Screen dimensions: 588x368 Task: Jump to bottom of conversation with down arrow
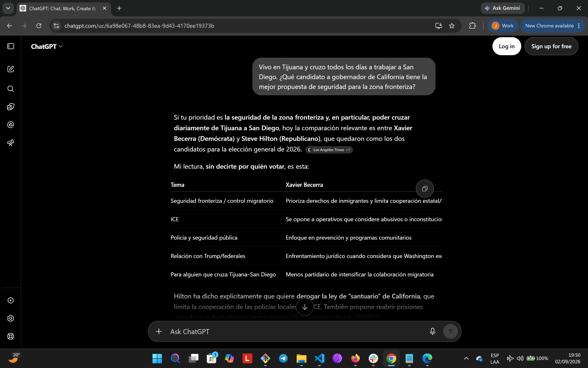pos(305,307)
